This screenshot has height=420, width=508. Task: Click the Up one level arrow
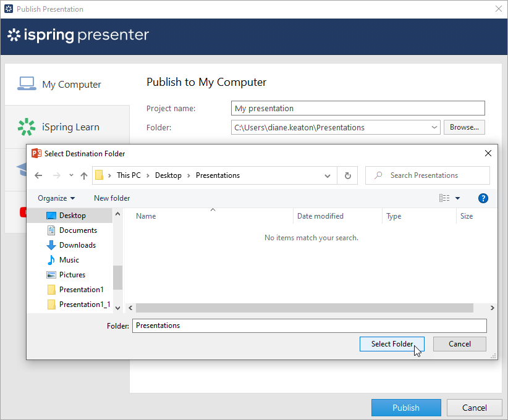[x=84, y=175]
